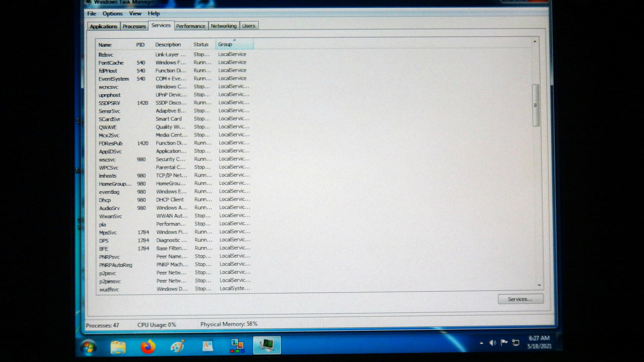Screen dimensions: 644x362
Task: Switch to the Networking tab
Action: 224,26
